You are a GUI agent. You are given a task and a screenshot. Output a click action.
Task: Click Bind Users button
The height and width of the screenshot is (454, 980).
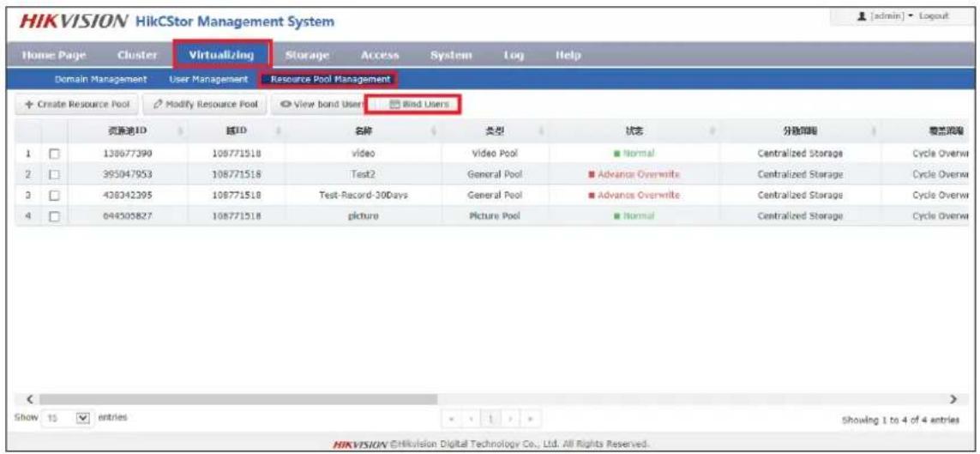(418, 105)
